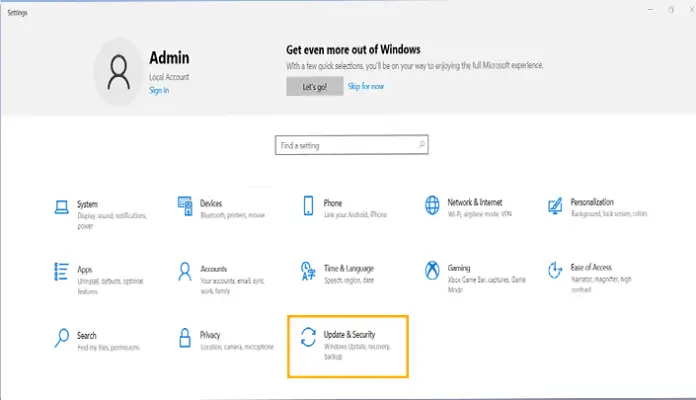
Task: Select the Privacy lock icon
Action: tap(184, 337)
